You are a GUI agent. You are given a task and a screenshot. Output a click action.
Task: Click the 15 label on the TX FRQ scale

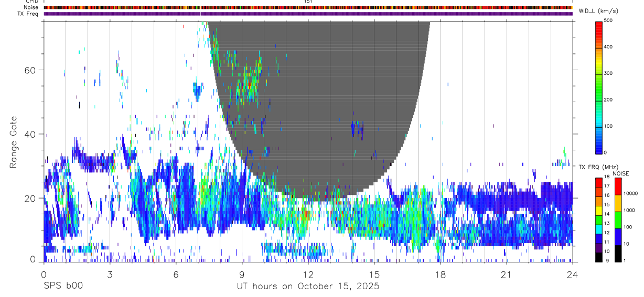(607, 205)
